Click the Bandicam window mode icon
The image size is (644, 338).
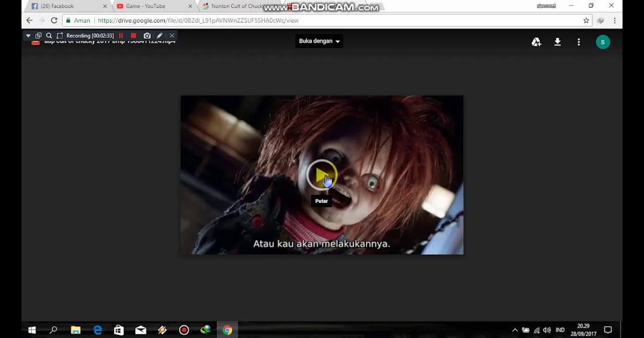(38, 36)
